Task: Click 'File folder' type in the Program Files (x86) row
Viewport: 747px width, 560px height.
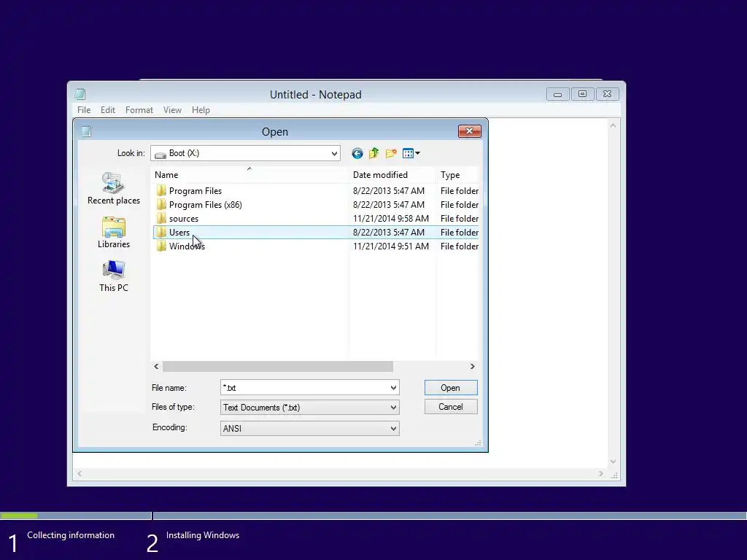Action: pyautogui.click(x=460, y=205)
